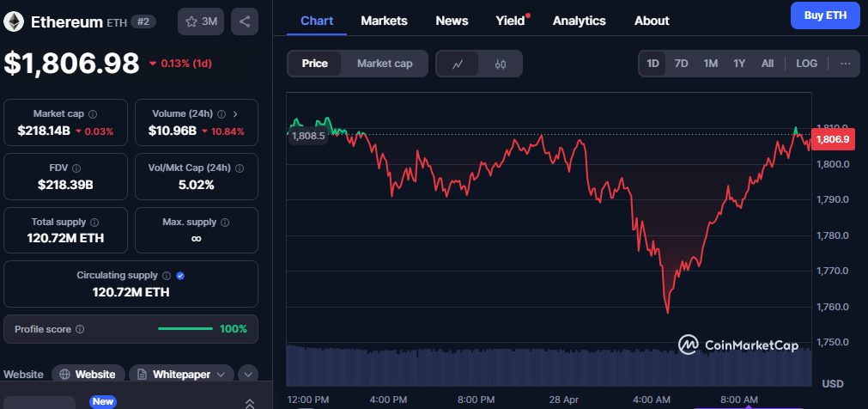Screen dimensions: 868x409
Task: Click the 4:00 AM time axis label
Action: click(653, 400)
